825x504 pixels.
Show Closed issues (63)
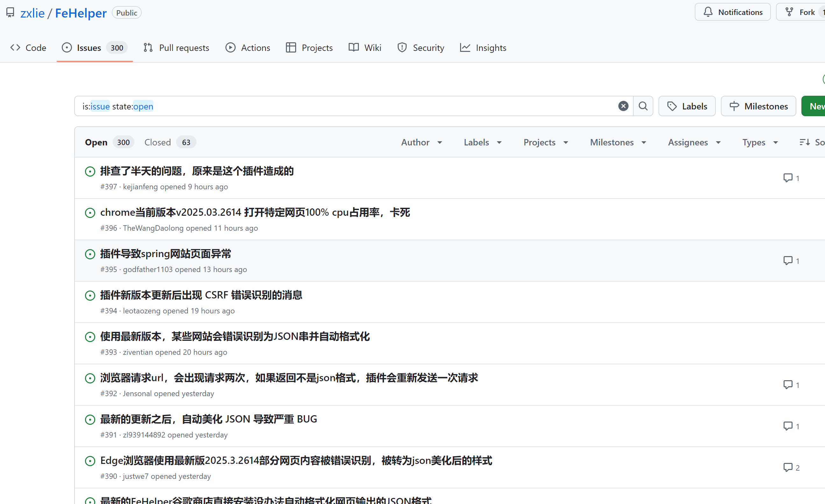(x=170, y=142)
